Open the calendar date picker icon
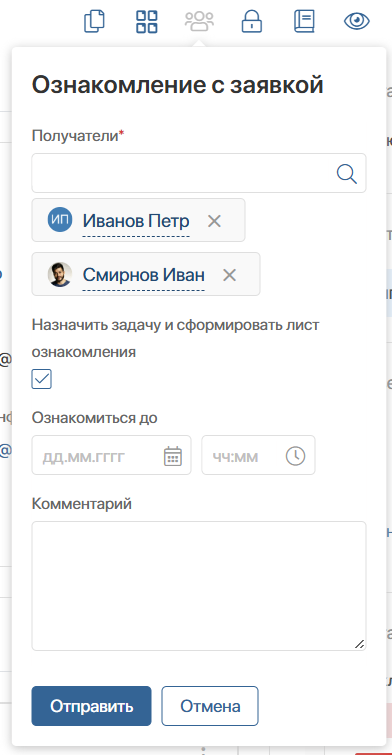The height and width of the screenshot is (755, 392). (173, 456)
